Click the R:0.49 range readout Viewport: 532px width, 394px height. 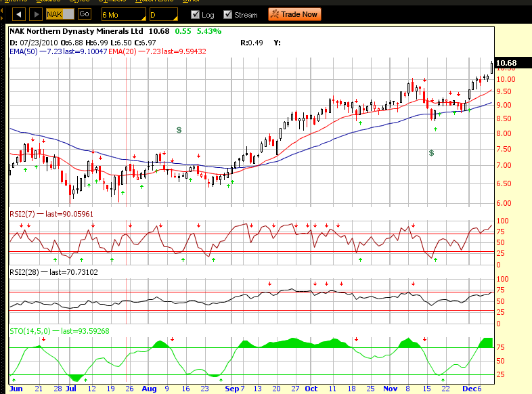tap(252, 43)
